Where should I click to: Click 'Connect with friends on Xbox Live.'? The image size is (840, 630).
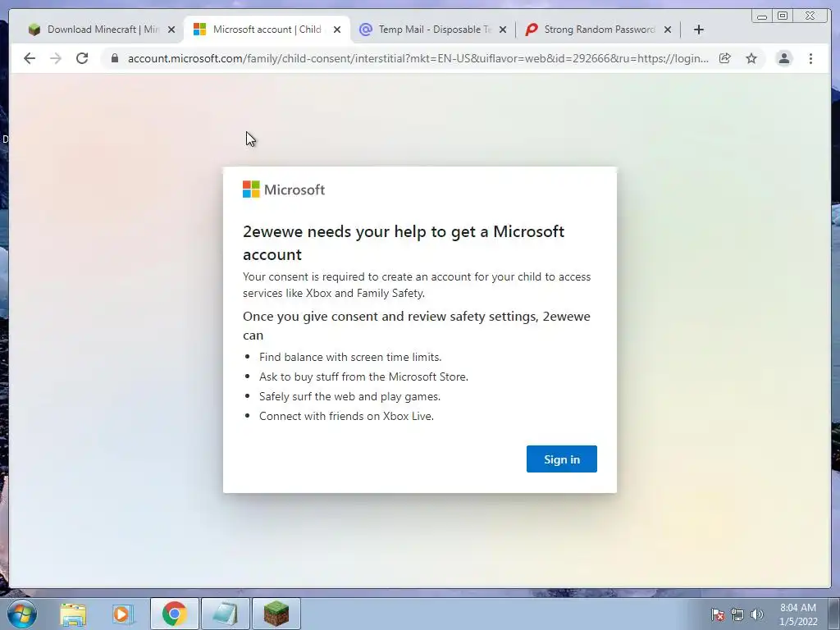click(x=347, y=416)
